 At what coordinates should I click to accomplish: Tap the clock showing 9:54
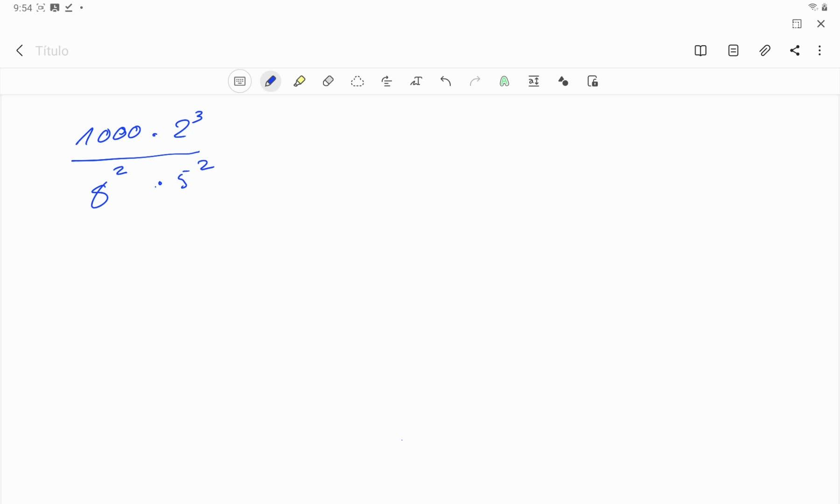pos(23,8)
